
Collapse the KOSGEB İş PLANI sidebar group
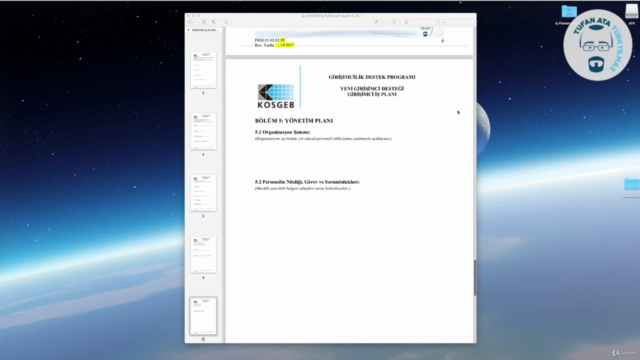tap(188, 30)
